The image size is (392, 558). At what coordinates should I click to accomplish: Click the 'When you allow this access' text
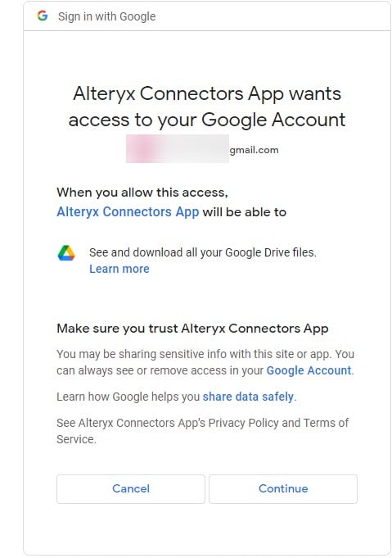pos(142,193)
